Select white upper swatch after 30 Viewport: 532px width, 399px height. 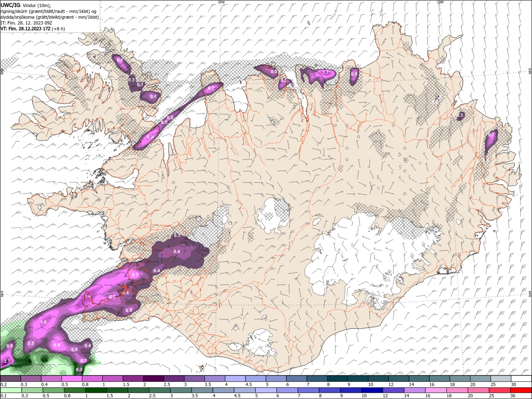[x=521, y=379]
